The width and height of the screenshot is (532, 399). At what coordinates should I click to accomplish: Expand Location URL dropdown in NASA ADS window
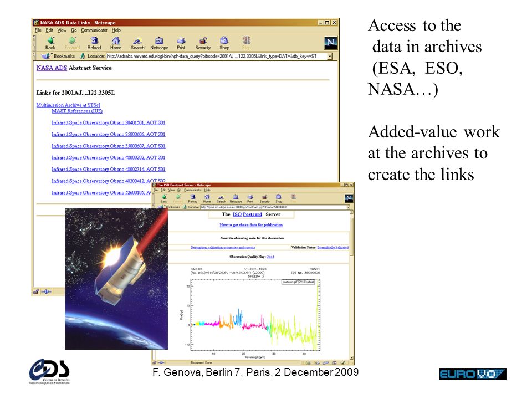(x=329, y=57)
